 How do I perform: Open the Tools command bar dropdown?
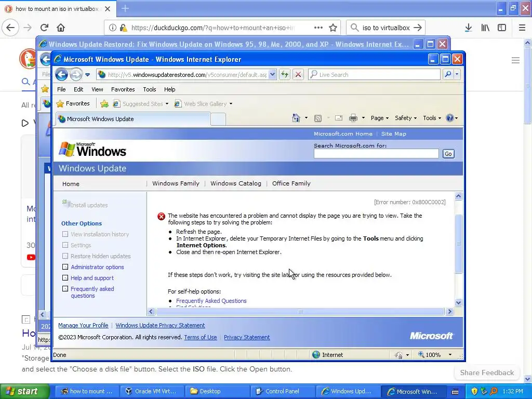[x=432, y=118]
